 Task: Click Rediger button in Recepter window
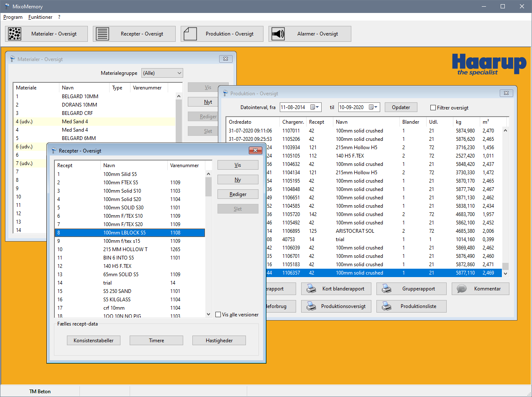click(x=238, y=194)
